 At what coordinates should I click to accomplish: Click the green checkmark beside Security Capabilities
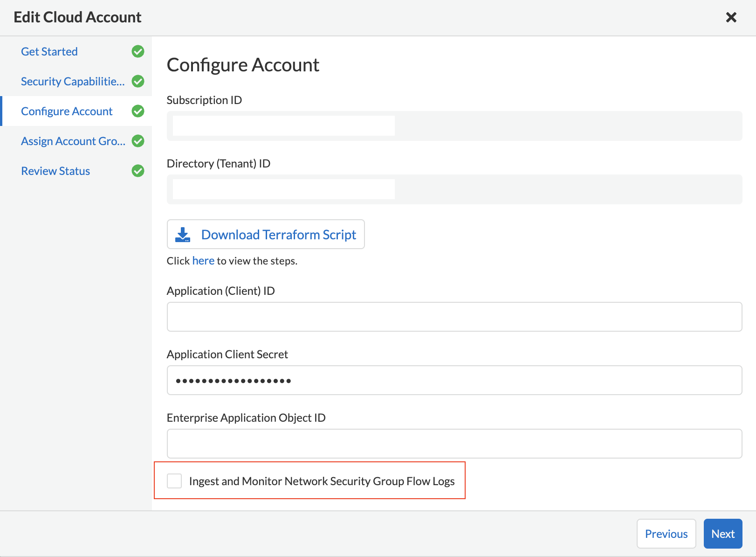138,81
